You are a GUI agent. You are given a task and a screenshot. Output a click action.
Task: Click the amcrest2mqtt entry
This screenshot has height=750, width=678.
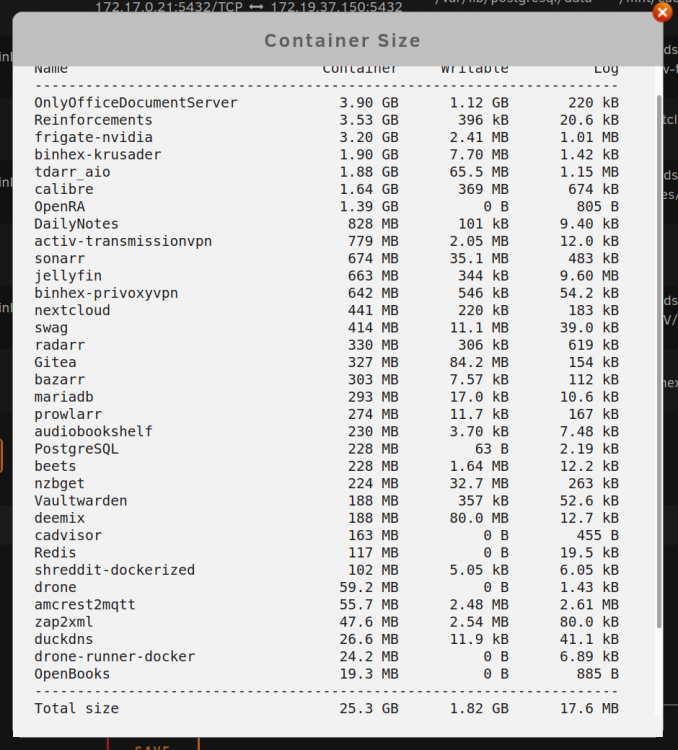pyautogui.click(x=85, y=605)
